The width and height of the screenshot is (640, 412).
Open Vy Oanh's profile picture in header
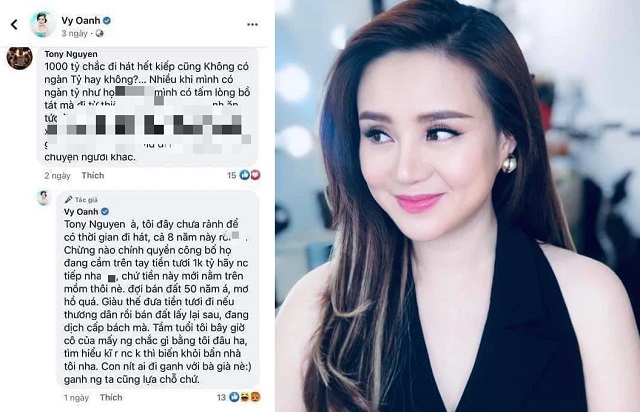[43, 25]
